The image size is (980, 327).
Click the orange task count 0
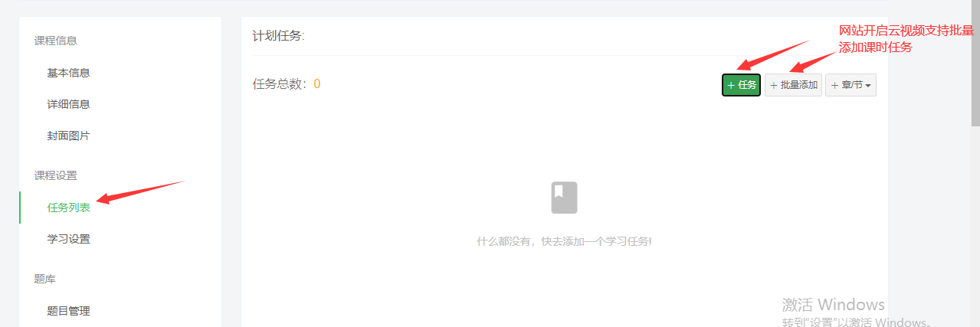[316, 84]
